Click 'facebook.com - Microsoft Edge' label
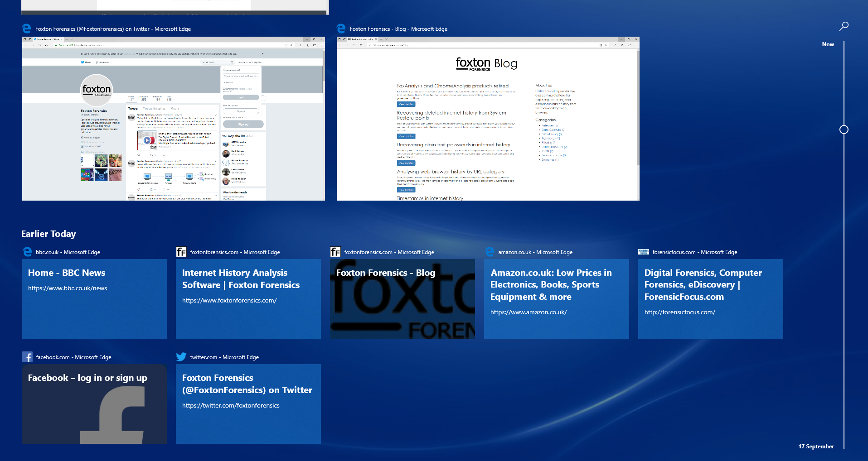This screenshot has height=461, width=868. tap(73, 357)
